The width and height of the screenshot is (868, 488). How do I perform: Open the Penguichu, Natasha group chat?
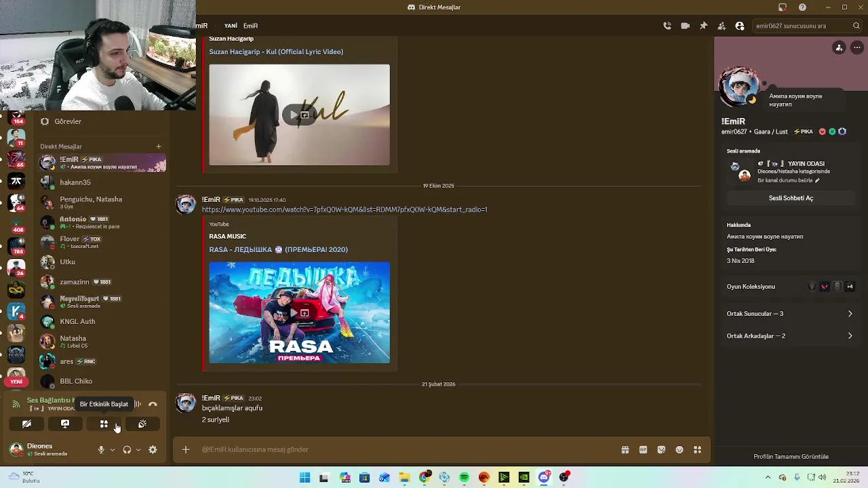102,202
